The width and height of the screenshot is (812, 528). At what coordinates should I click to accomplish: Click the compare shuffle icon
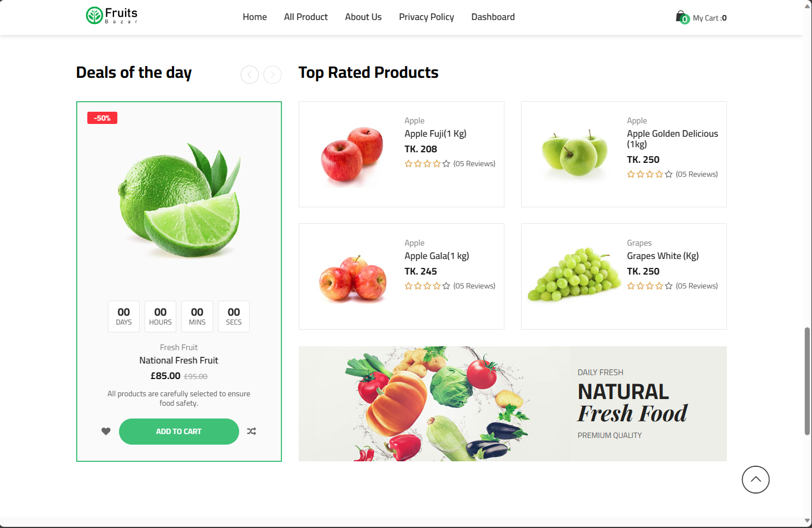click(x=251, y=431)
